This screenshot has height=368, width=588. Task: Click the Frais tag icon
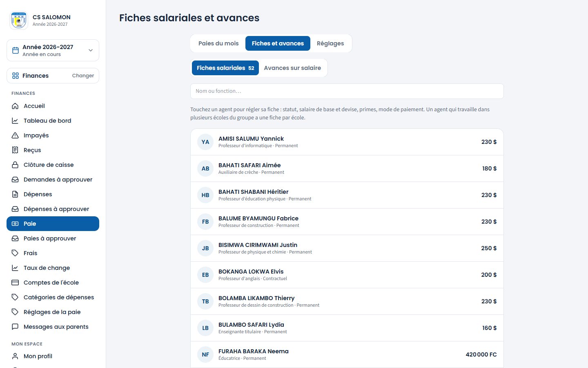click(x=15, y=253)
